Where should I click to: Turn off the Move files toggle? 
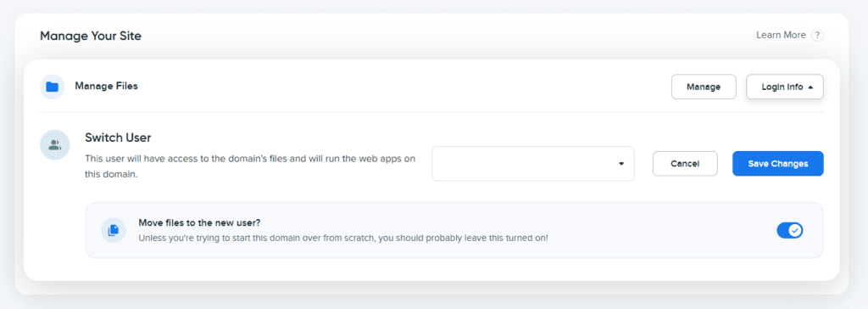point(790,230)
